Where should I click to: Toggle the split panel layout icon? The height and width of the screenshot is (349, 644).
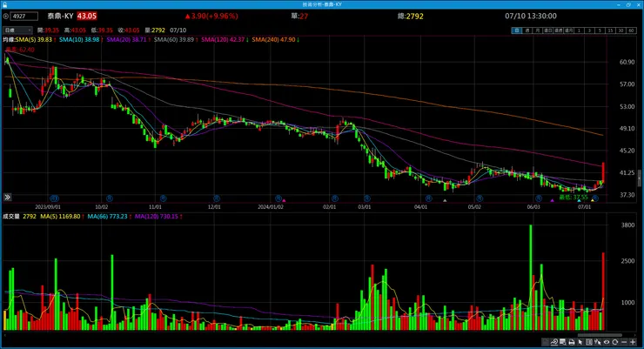coord(589,342)
